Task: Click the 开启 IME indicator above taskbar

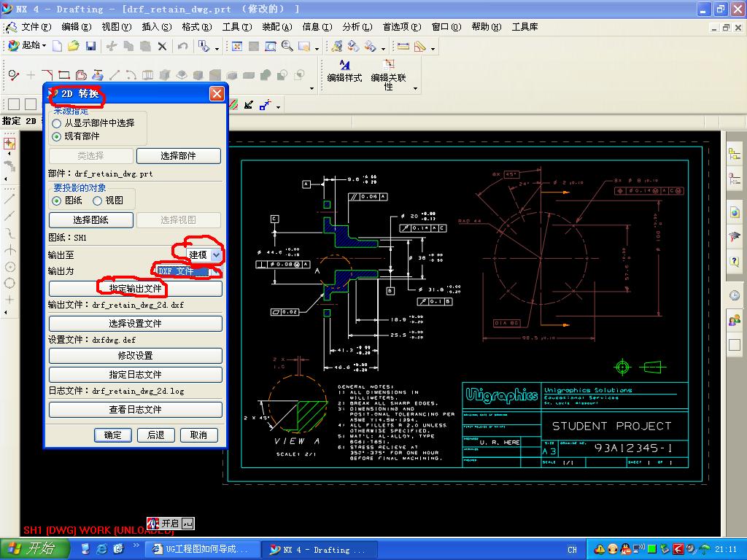Action: click(x=171, y=524)
